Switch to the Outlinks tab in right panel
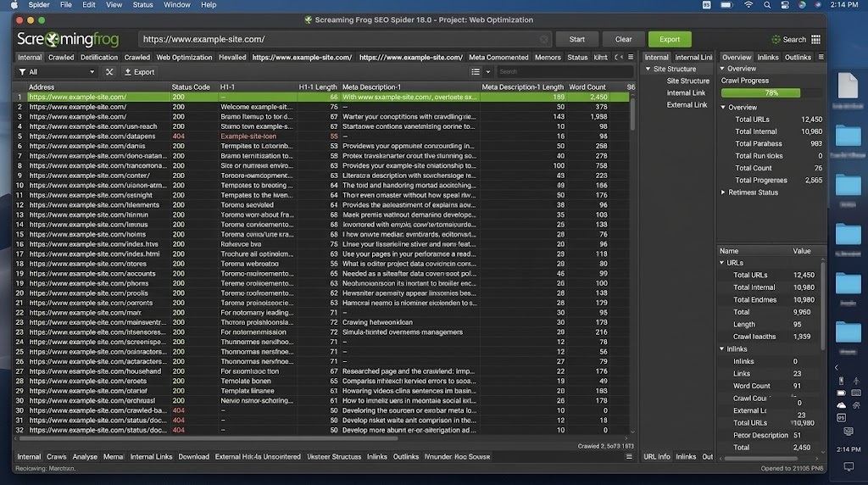Viewport: 868px width, 485px height. click(798, 58)
